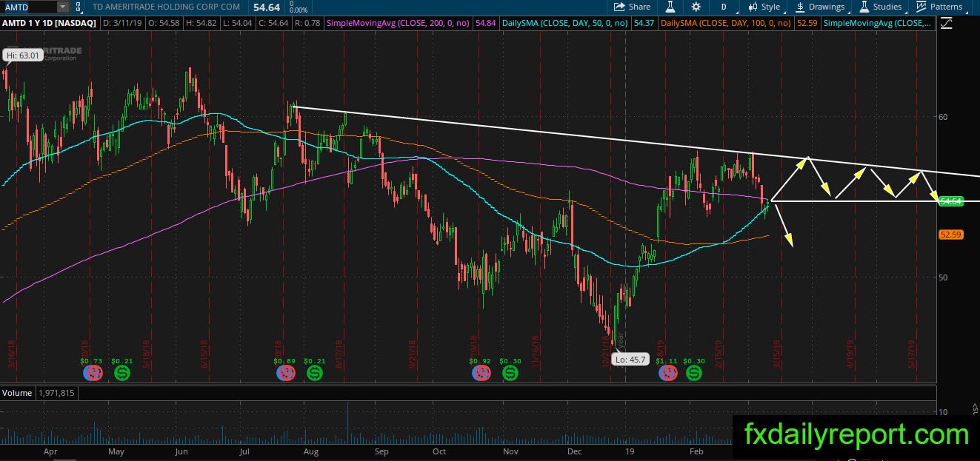The height and width of the screenshot is (461, 980).
Task: Click the $0.21 dividend icon near August
Action: (314, 372)
